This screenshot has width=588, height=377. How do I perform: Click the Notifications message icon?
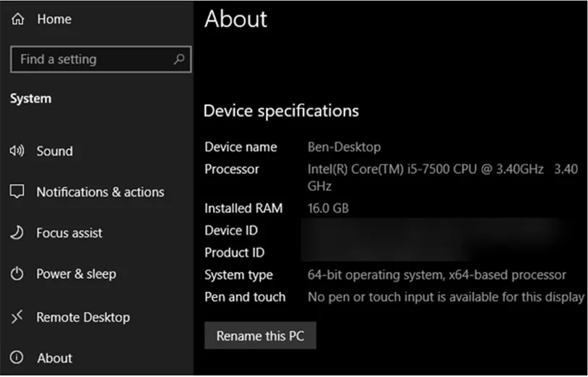(x=17, y=192)
